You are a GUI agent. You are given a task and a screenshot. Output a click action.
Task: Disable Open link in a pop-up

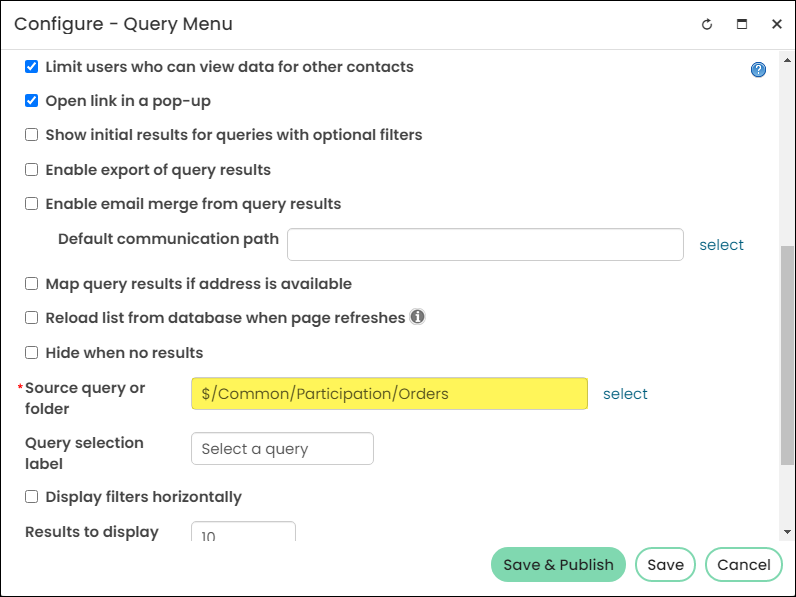pos(31,101)
